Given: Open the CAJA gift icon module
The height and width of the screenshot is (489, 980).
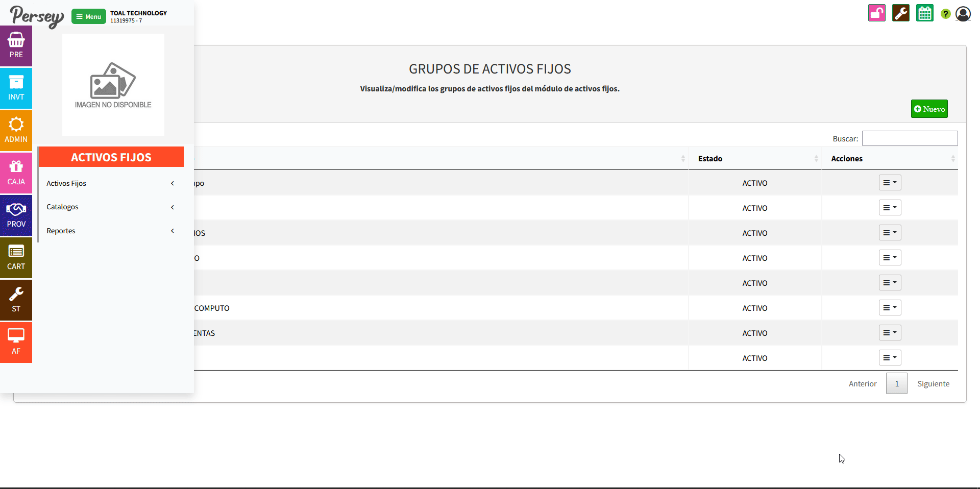Looking at the screenshot, I should pyautogui.click(x=16, y=173).
